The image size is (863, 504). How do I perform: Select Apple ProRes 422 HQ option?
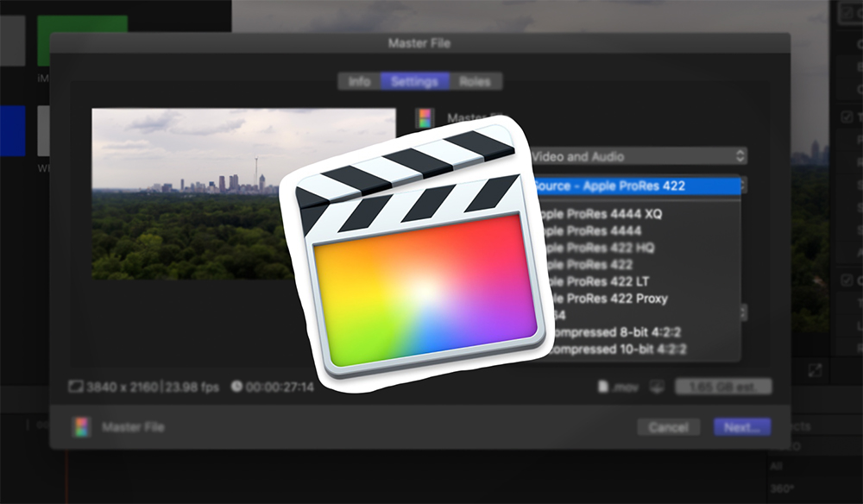click(x=604, y=248)
